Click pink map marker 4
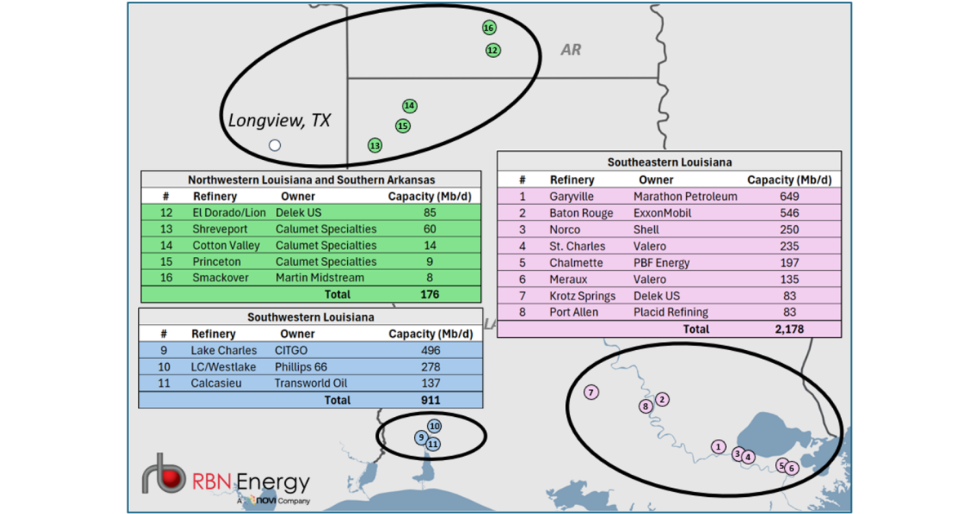Screen dimensions: 980x514 click(748, 458)
